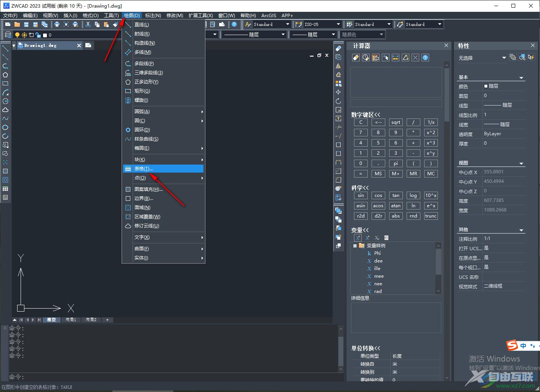540x392 pixels.
Task: Choose 直线(L) in the Draw menu
Action: 163,25
